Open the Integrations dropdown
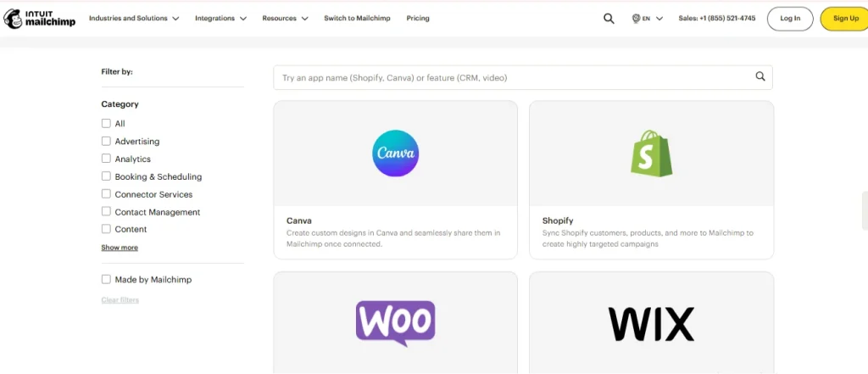Screen dimensions: 868x374 [220, 18]
